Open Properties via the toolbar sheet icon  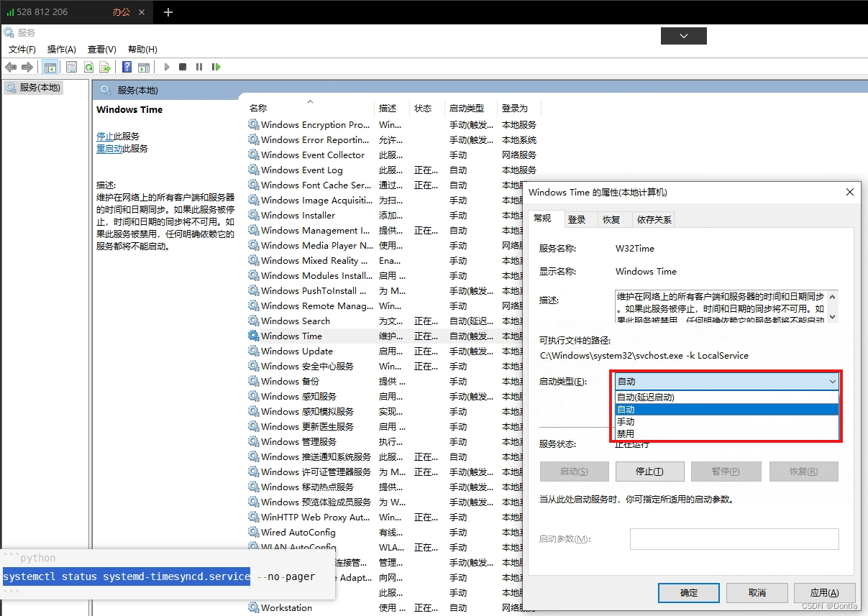(x=71, y=67)
